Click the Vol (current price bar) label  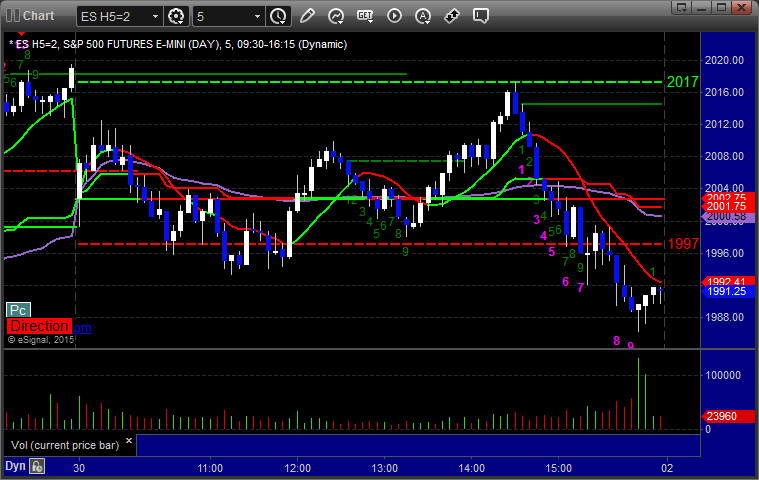65,445
